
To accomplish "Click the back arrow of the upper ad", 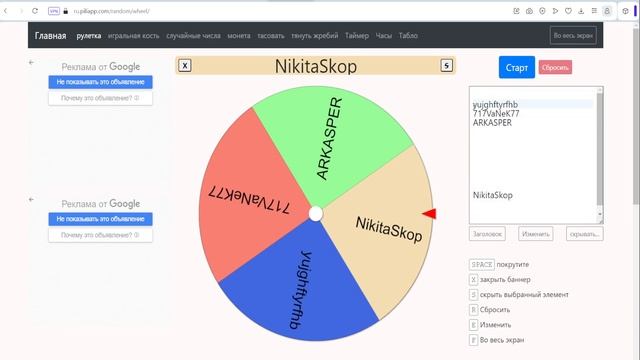I will click(31, 62).
